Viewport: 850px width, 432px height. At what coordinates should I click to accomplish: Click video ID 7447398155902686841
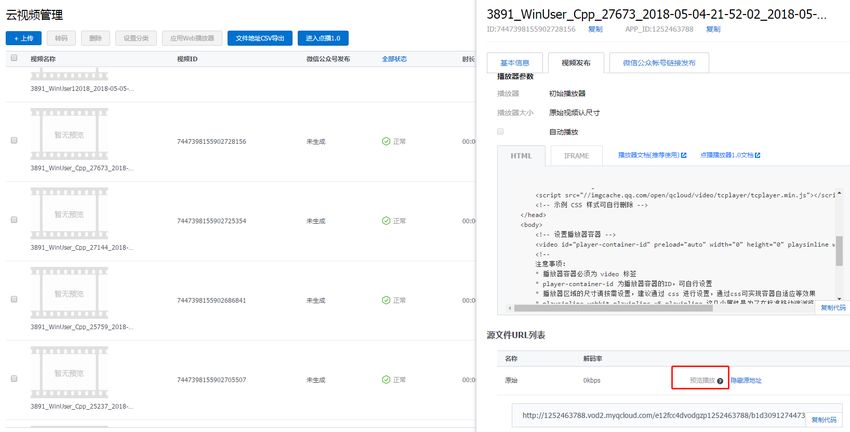pos(211,300)
